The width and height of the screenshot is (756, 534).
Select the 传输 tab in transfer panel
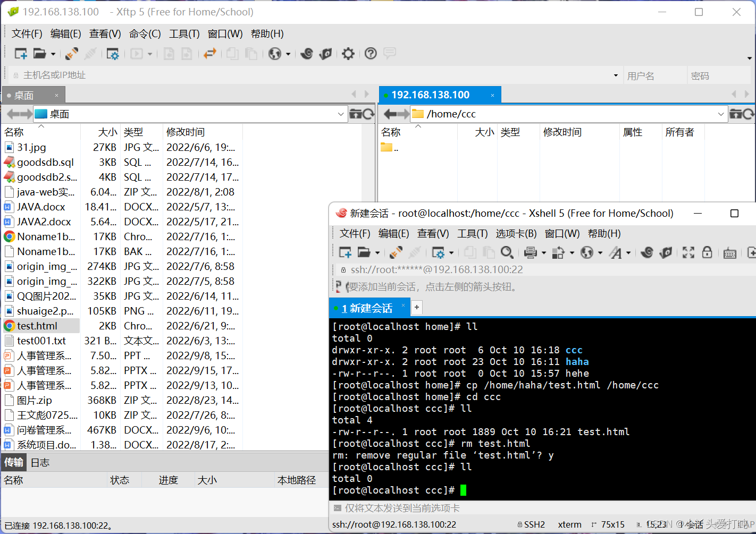14,462
